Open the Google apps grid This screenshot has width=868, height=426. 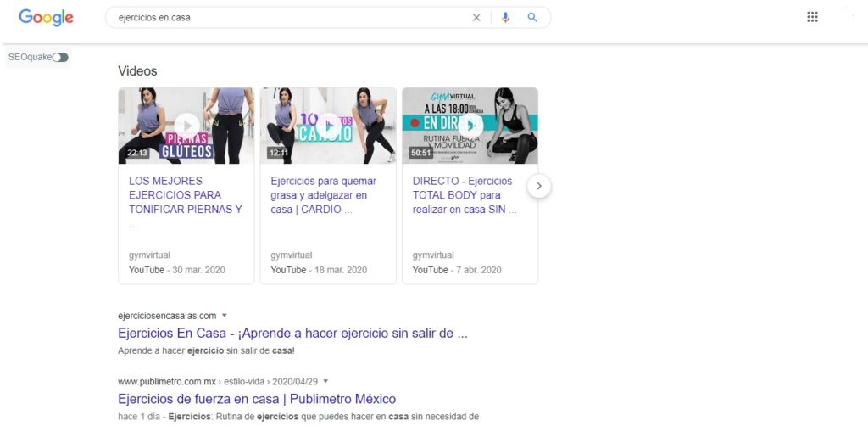812,18
